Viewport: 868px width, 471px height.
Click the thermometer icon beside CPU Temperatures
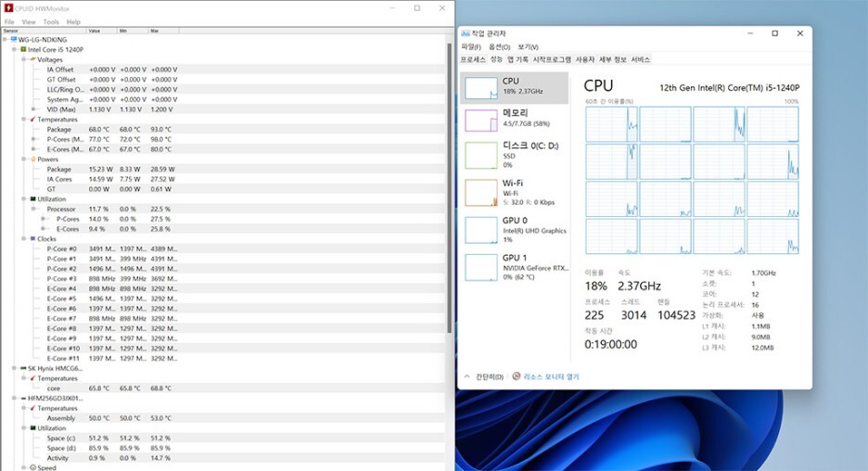coord(32,120)
